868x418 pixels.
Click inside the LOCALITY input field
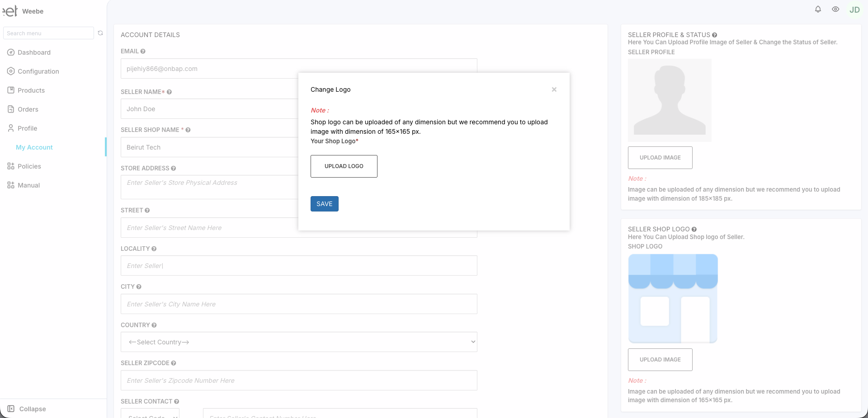coord(298,266)
